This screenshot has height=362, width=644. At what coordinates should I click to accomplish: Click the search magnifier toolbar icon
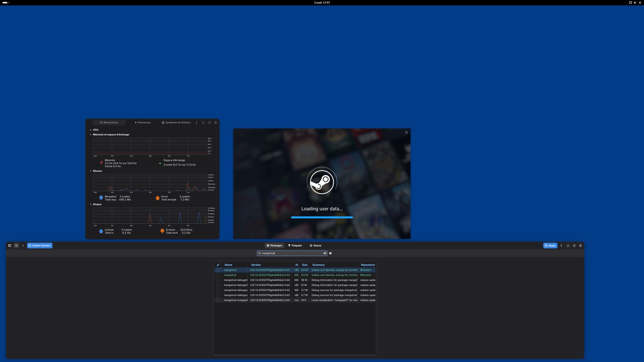16,245
